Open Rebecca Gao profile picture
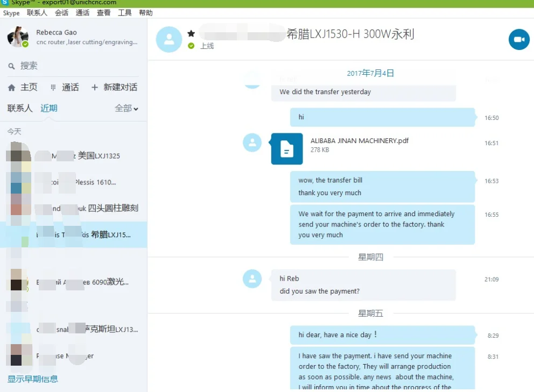 pos(18,37)
